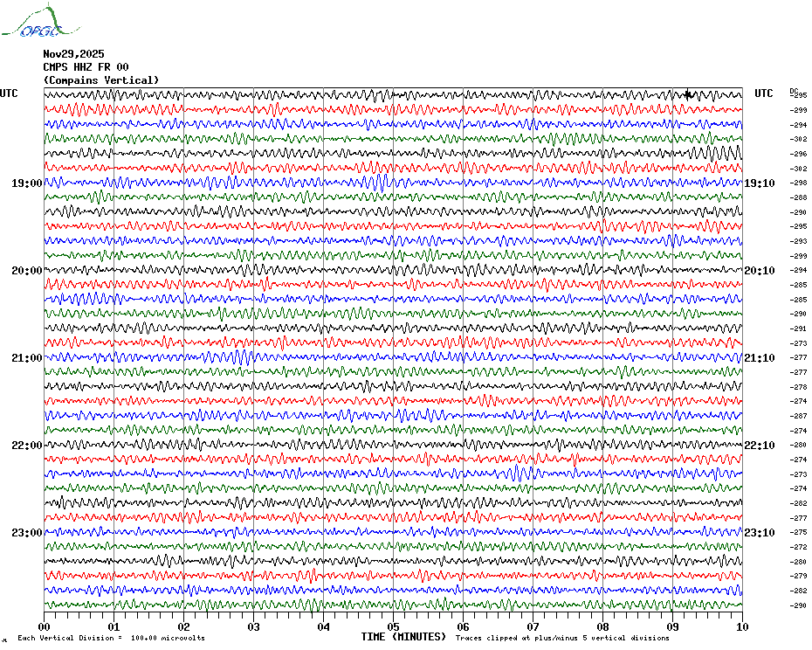Click the DC offset value -279
This screenshot has width=812, height=650.
pyautogui.click(x=799, y=576)
